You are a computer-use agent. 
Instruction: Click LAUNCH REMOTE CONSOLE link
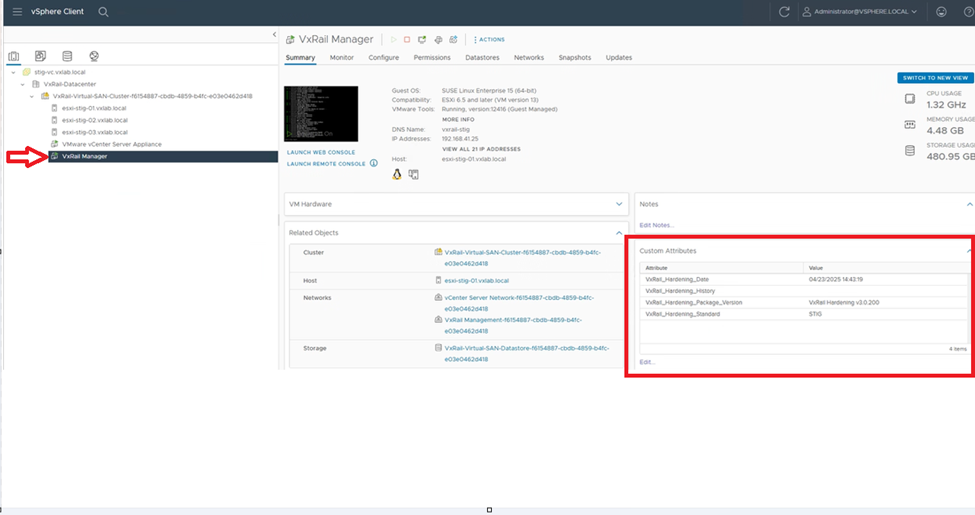point(326,164)
